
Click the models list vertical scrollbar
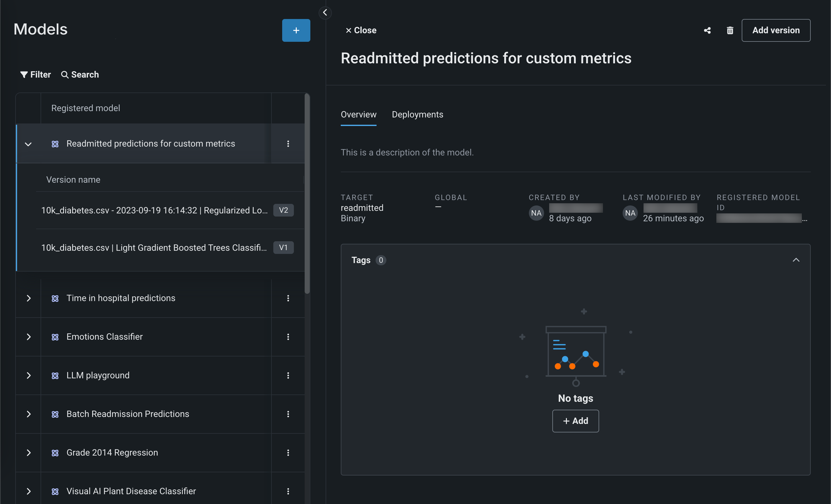click(x=307, y=194)
